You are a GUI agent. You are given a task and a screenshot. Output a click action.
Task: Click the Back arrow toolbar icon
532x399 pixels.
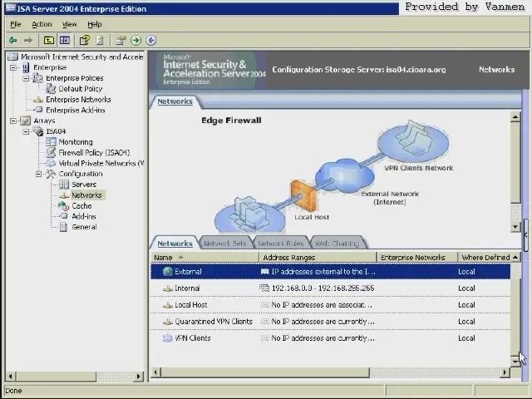[13, 41]
